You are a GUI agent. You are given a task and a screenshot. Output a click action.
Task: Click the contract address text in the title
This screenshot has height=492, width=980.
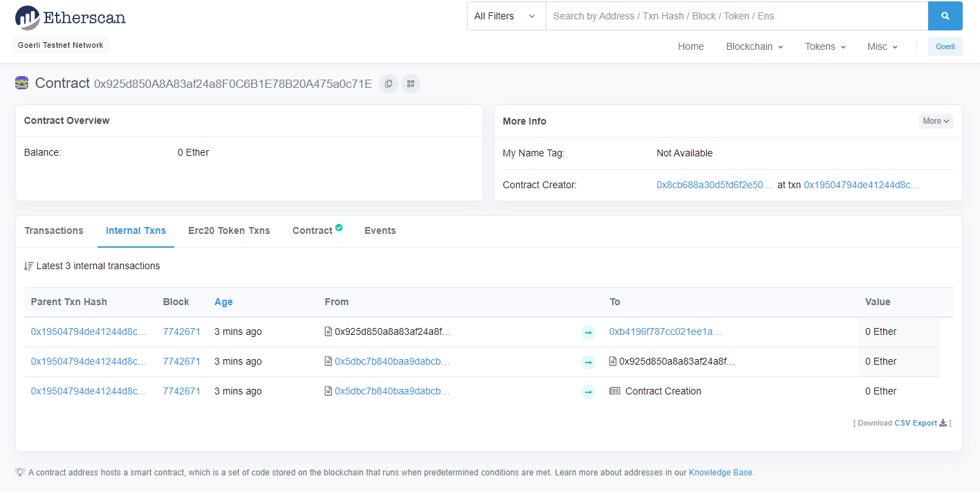click(x=233, y=84)
